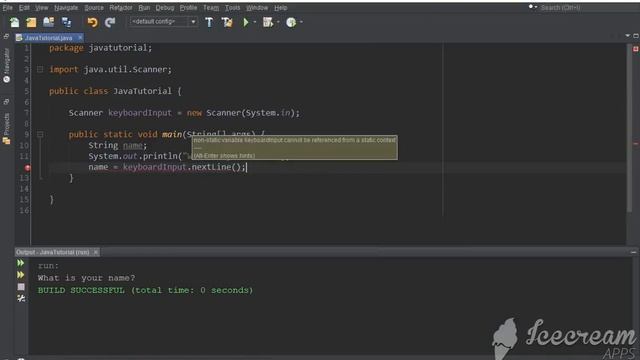Open the File menu

pyautogui.click(x=7, y=8)
